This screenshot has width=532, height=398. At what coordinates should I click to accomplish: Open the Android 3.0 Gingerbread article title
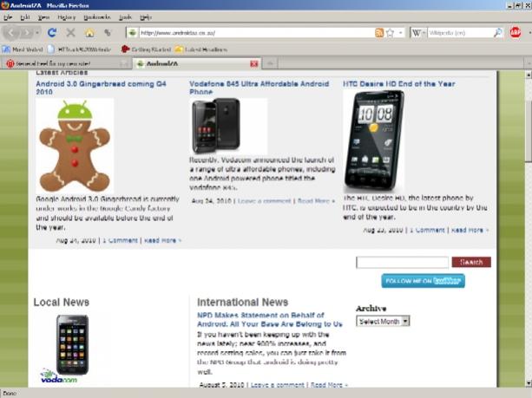pyautogui.click(x=101, y=88)
